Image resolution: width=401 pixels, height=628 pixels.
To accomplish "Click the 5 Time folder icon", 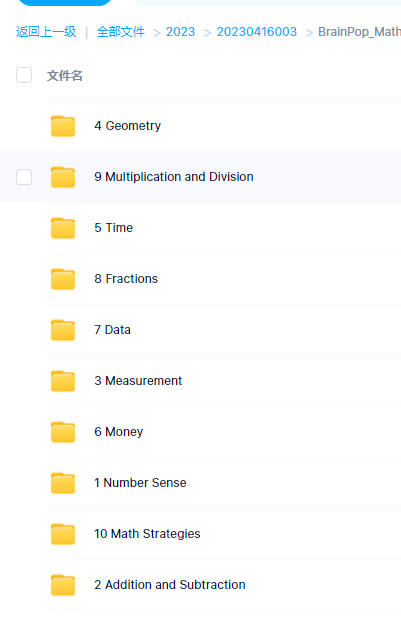I will [63, 228].
